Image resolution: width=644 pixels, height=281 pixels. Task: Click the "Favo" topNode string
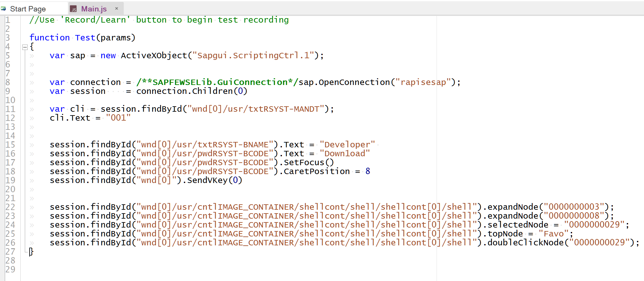[x=553, y=234]
